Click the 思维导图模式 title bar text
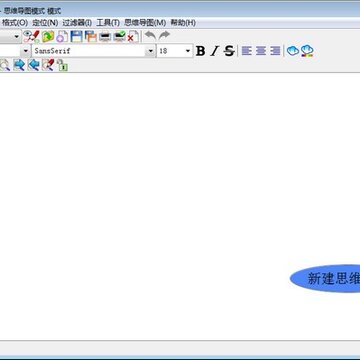 [x=32, y=11]
